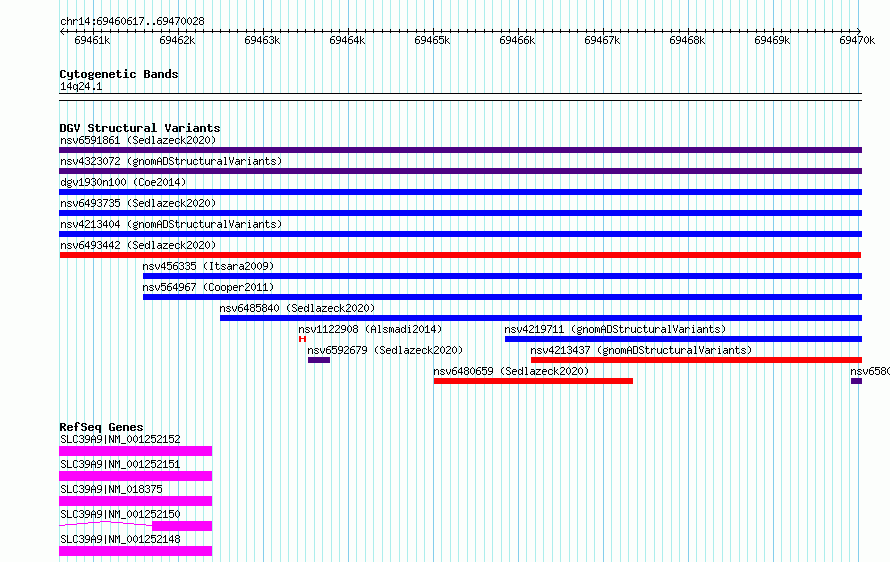Image resolution: width=890 pixels, height=562 pixels.
Task: Click the blue bar for nsv6485840
Action: tap(541, 318)
